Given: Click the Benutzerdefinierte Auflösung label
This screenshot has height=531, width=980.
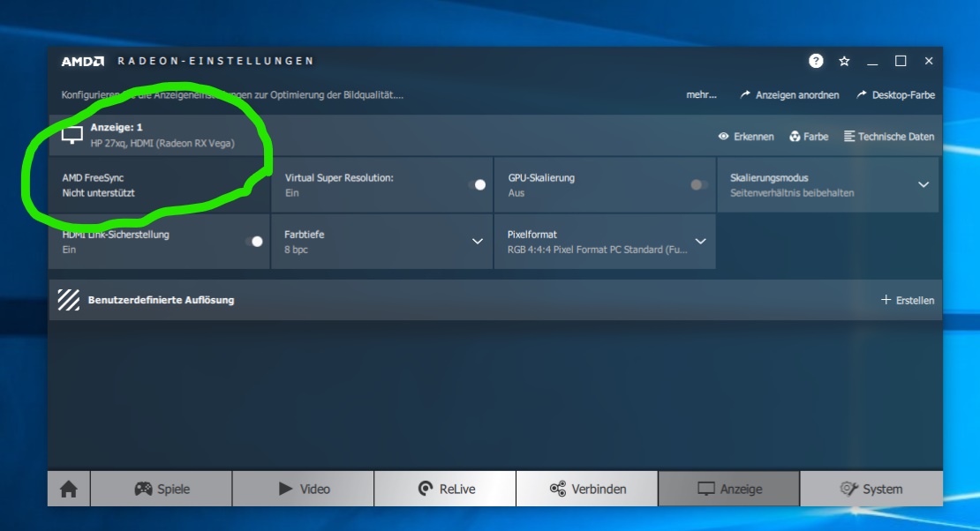Looking at the screenshot, I should point(161,300).
